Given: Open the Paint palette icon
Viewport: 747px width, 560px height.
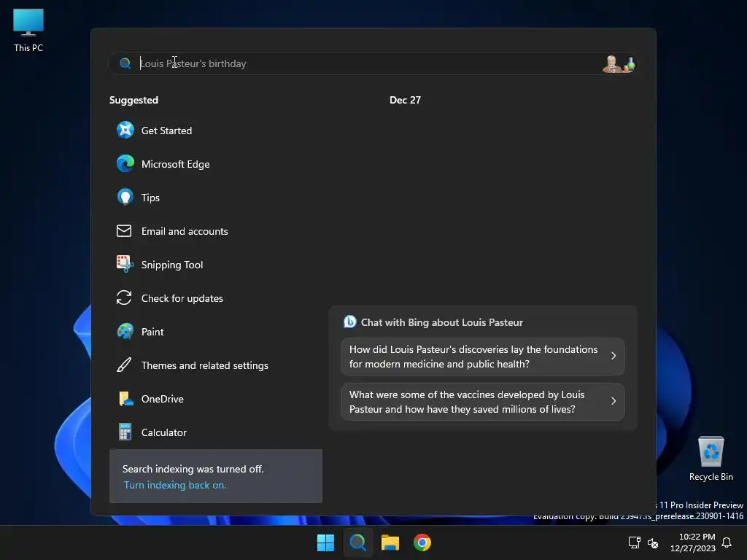Looking at the screenshot, I should (125, 332).
